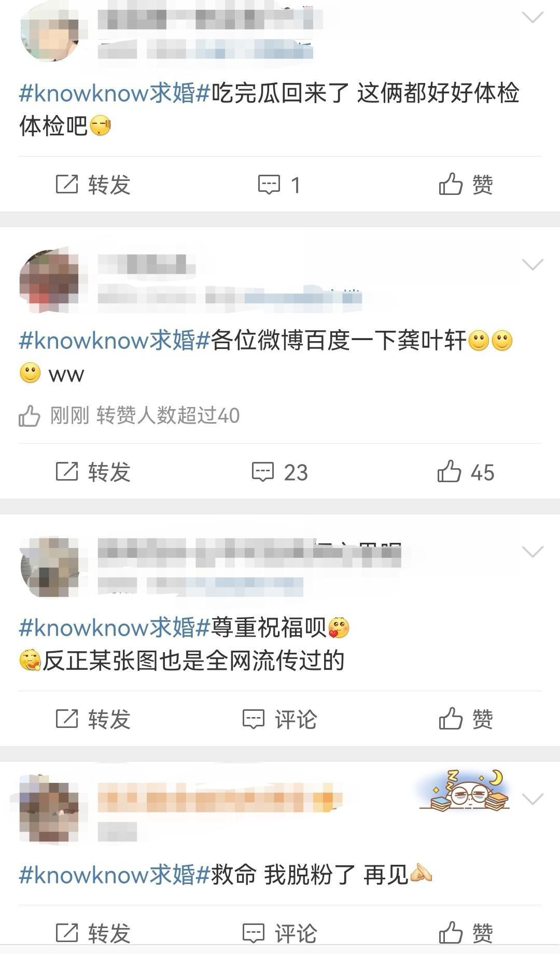Like the post with 45 likes
The height and width of the screenshot is (954, 560).
click(x=466, y=472)
